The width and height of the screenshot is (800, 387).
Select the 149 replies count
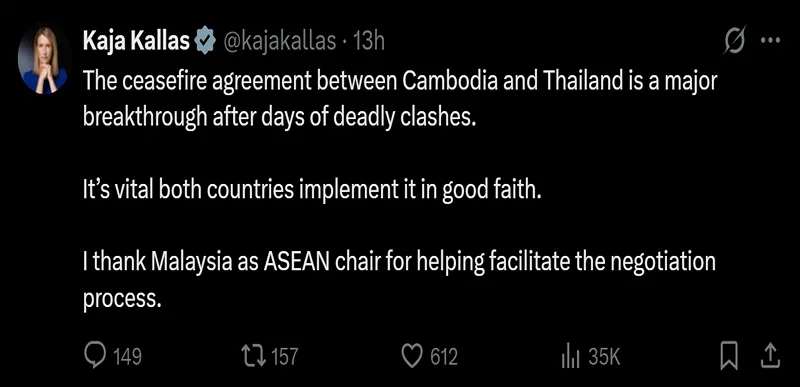point(127,357)
